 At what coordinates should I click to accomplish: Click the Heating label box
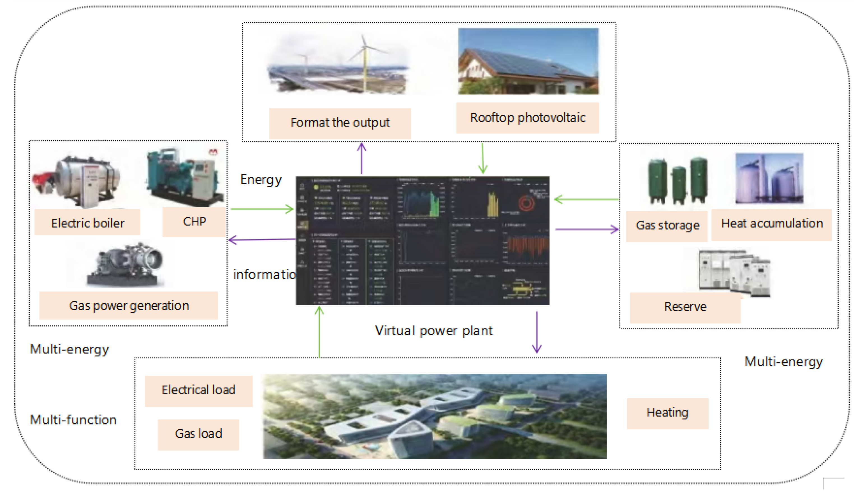[x=667, y=413]
